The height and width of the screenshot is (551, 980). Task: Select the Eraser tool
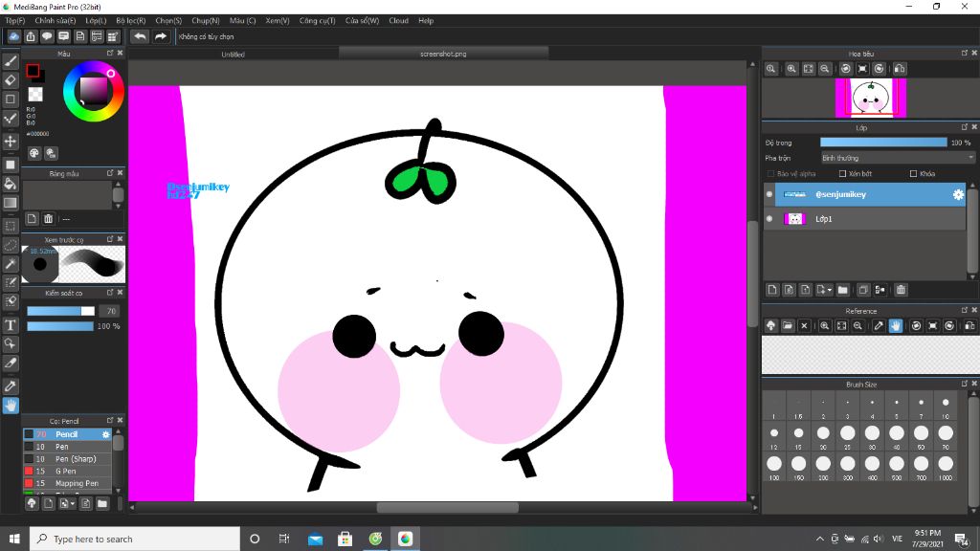click(11, 80)
